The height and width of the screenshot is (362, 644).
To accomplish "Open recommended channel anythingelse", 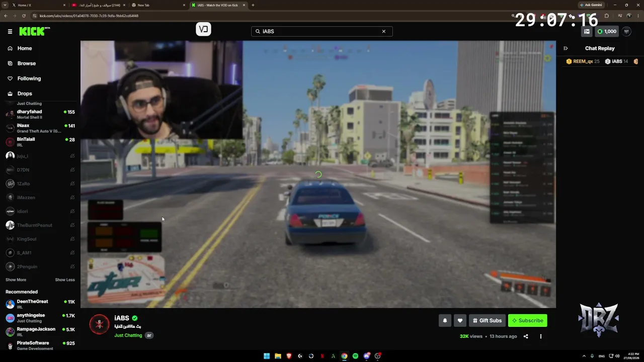I will pyautogui.click(x=39, y=318).
